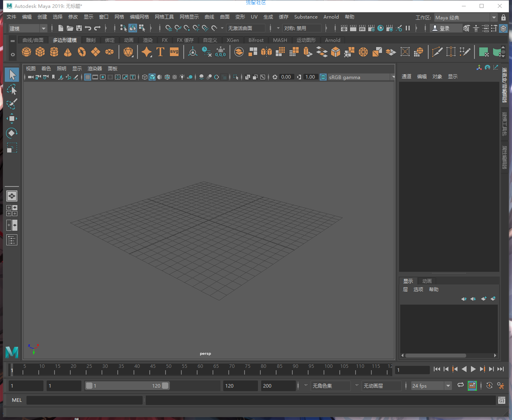512x420 pixels.
Task: Toggle lock workspace padlock
Action: coord(503,17)
